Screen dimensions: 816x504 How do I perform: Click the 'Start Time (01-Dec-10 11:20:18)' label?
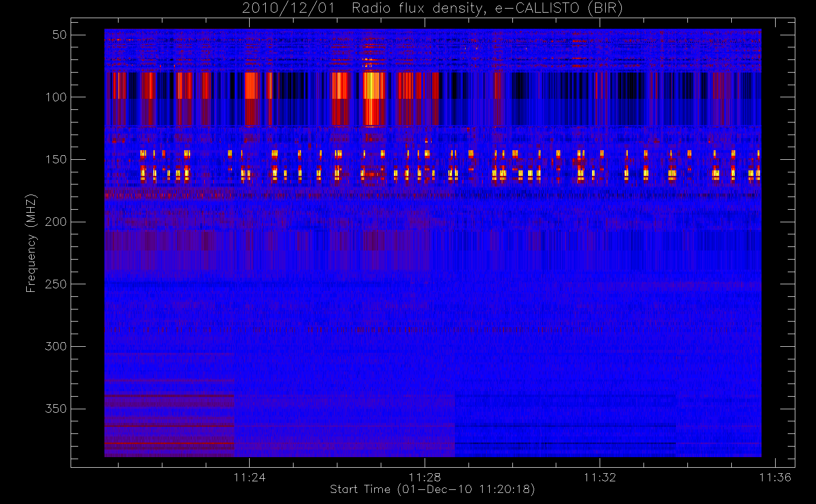432,489
